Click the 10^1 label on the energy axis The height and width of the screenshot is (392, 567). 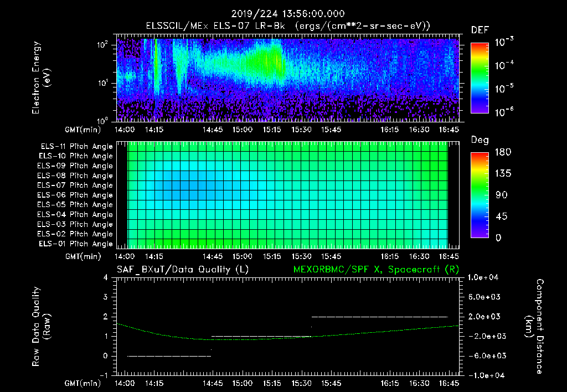(103, 83)
